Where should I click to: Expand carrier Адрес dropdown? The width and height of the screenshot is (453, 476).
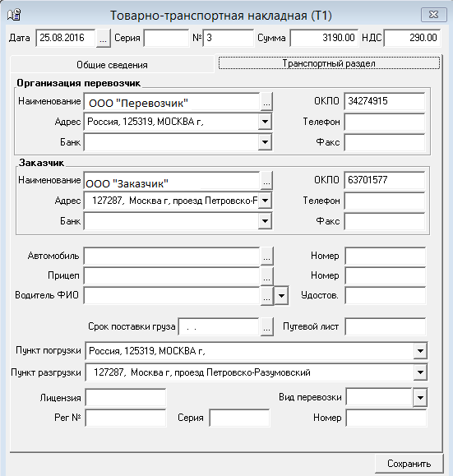(265, 122)
